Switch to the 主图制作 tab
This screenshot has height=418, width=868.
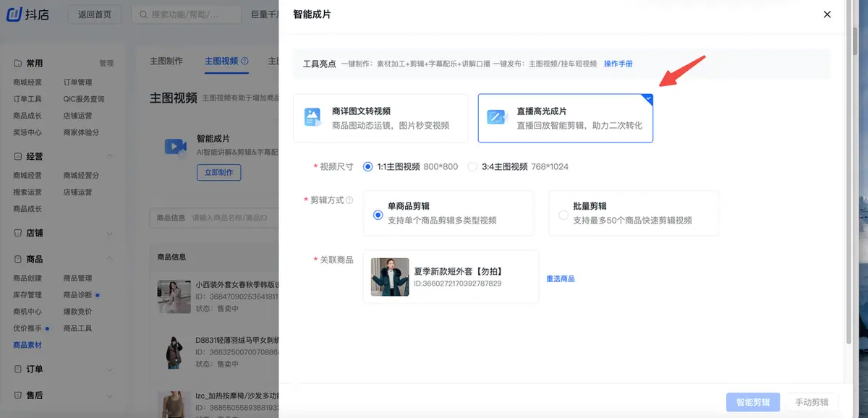tap(166, 61)
